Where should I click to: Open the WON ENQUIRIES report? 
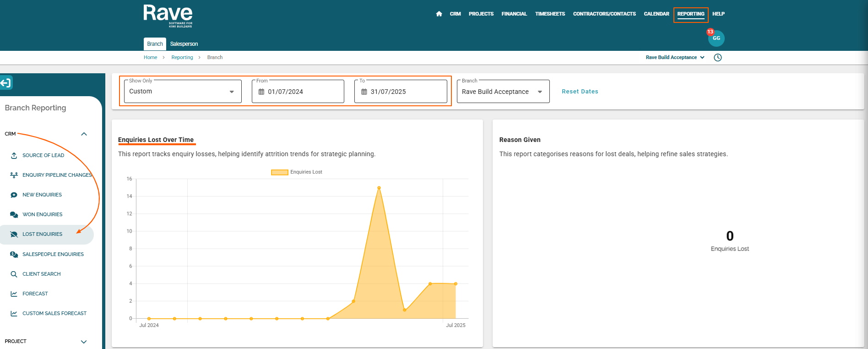(x=43, y=215)
